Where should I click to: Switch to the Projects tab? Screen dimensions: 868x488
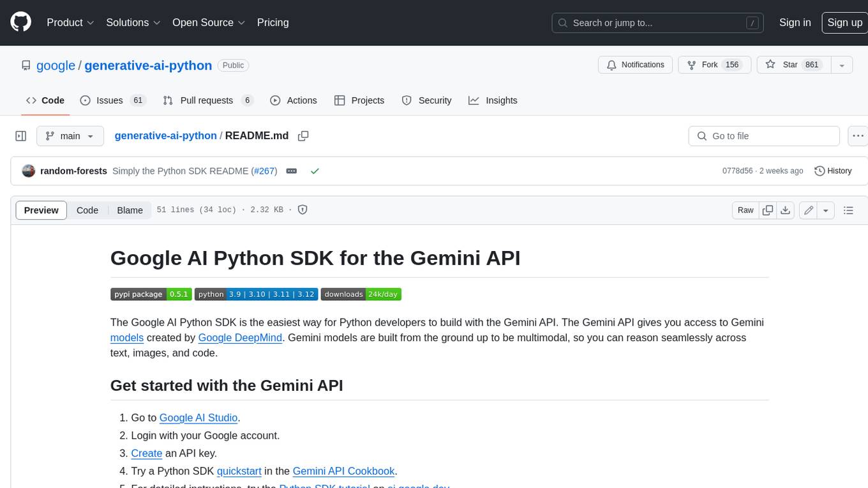(359, 100)
